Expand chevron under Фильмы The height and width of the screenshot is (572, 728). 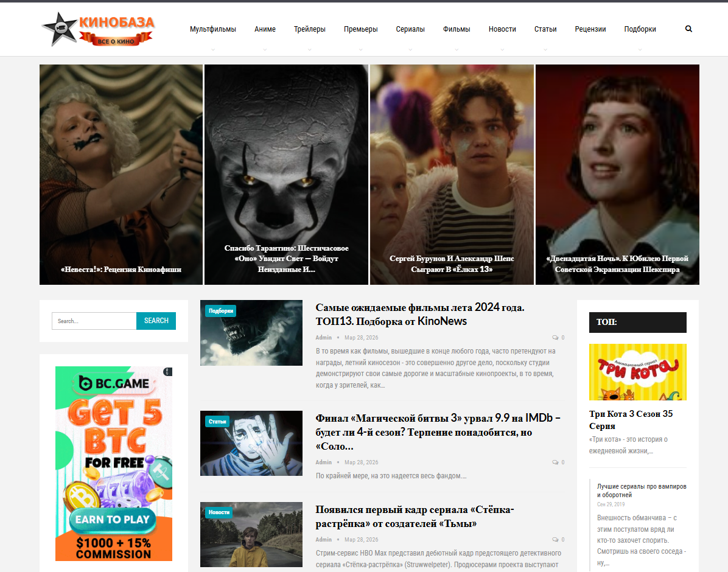pyautogui.click(x=457, y=49)
